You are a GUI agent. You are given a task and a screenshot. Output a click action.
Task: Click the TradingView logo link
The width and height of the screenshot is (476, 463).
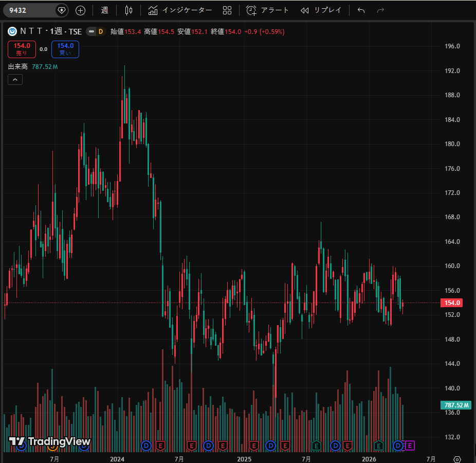[x=49, y=441]
